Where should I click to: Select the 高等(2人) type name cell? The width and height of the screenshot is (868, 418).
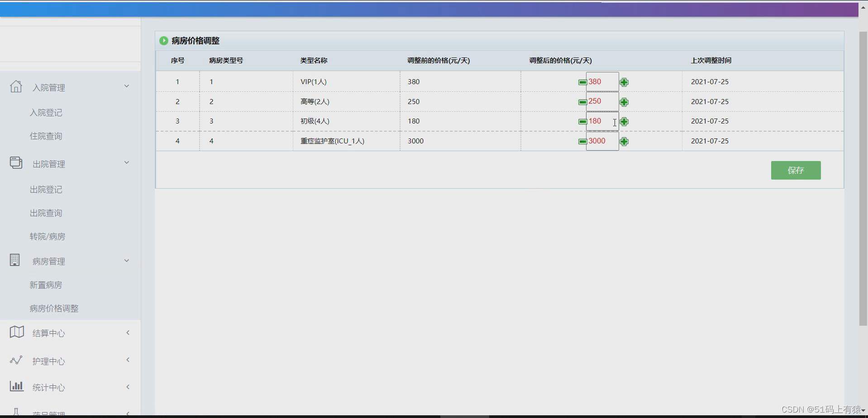(315, 102)
